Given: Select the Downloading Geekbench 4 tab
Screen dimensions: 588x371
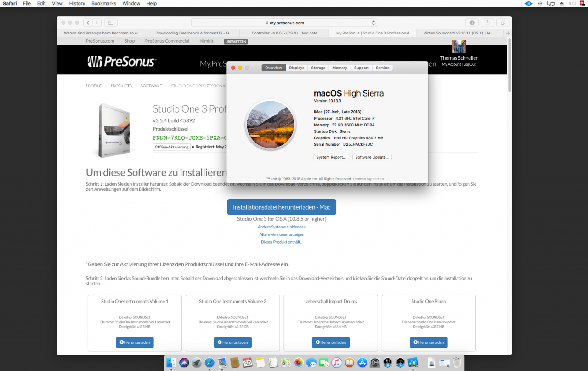Looking at the screenshot, I should 193,33.
